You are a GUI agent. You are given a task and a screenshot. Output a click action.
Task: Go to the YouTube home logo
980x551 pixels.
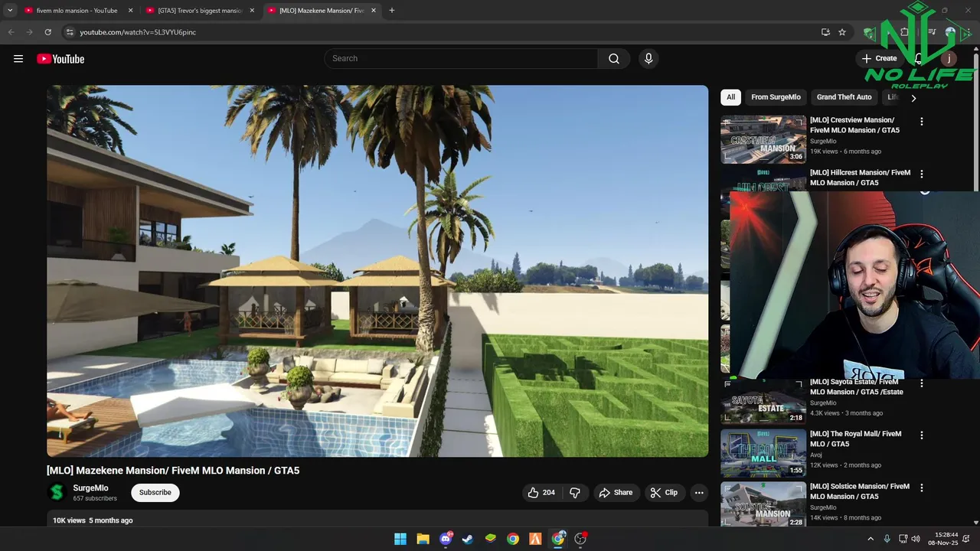[x=60, y=59]
